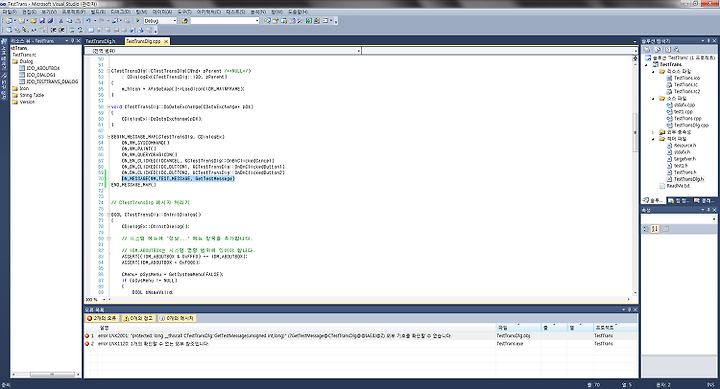This screenshot has height=389, width=720.
Task: Collapse the source files folder above stdafx.cpp
Action: pyautogui.click(x=653, y=98)
